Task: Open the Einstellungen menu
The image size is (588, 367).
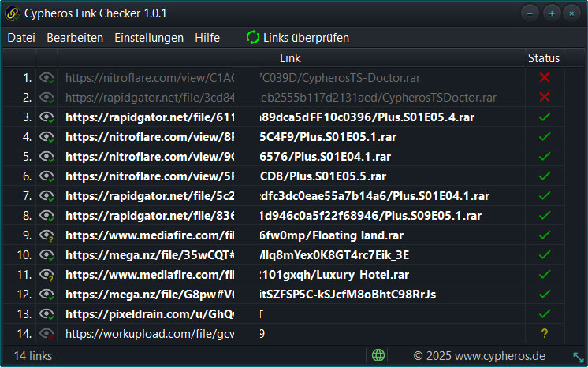Action: point(149,38)
